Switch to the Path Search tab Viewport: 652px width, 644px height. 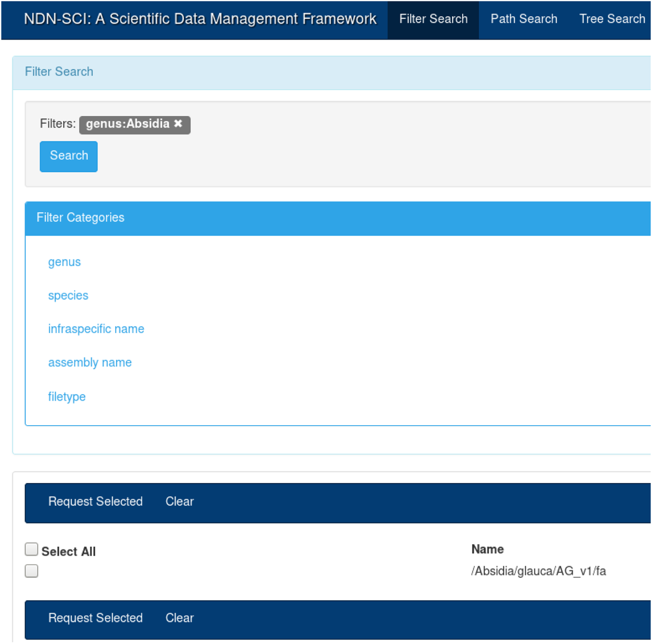tap(523, 19)
